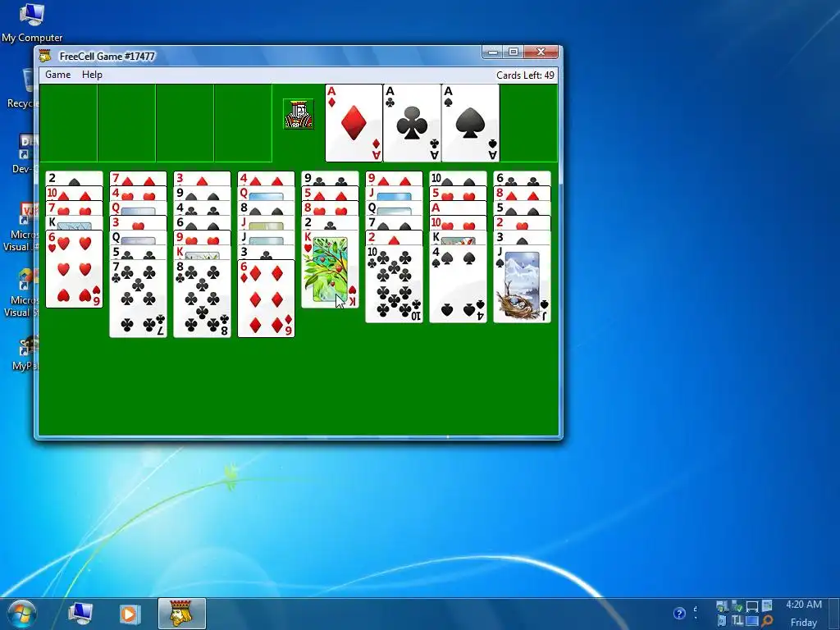Click the red King under the 9 of Hearts
Viewport: 840px width, 630px height.
(202, 253)
